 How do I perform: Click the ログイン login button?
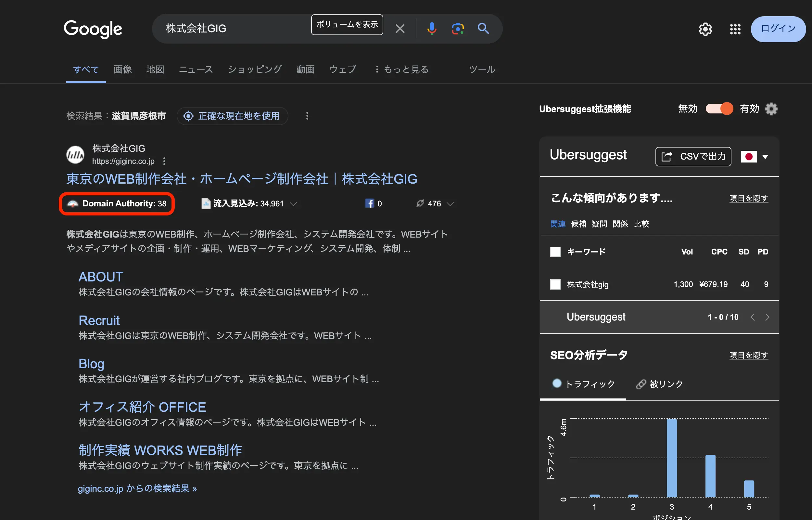click(778, 29)
